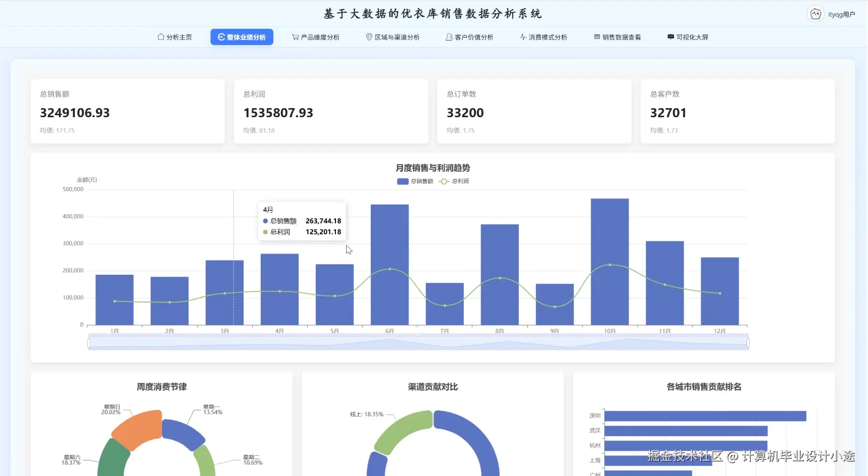This screenshot has width=868, height=476.
Task: Click the location pin icon for 区域与渠道分析
Action: 369,37
